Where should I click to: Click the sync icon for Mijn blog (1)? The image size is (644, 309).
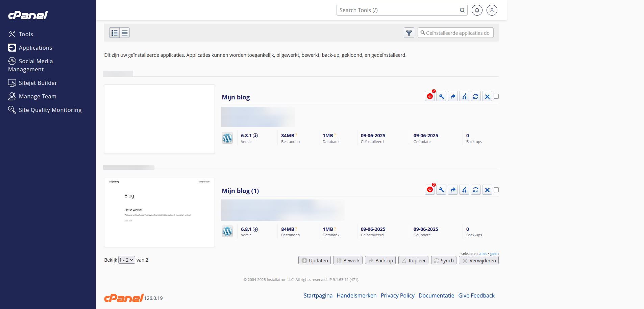point(476,190)
